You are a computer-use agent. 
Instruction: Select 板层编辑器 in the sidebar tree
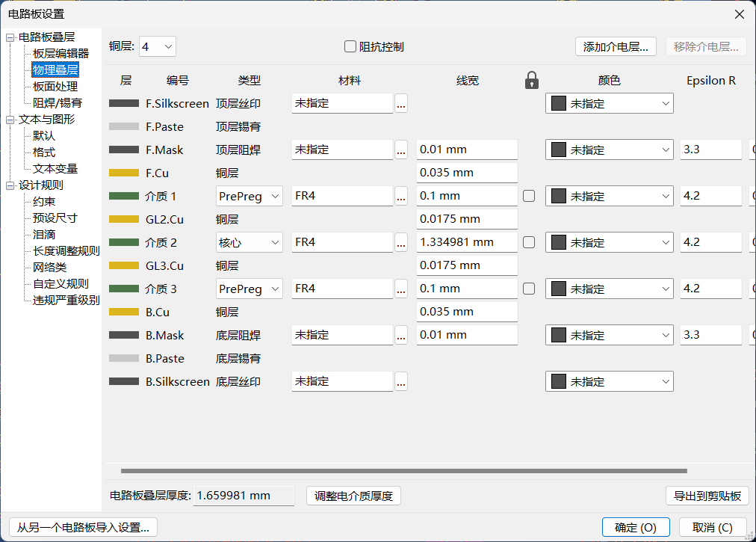[x=61, y=53]
